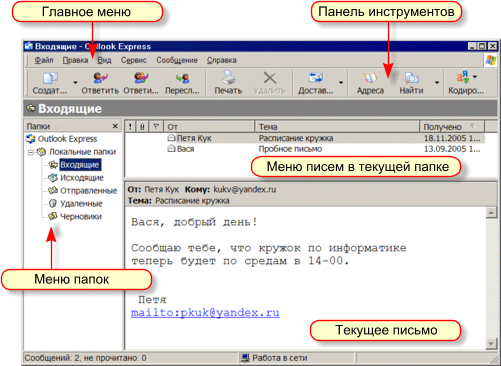Image resolution: width=501 pixels, height=366 pixels.
Task: Open the Правка menu
Action: [75, 60]
